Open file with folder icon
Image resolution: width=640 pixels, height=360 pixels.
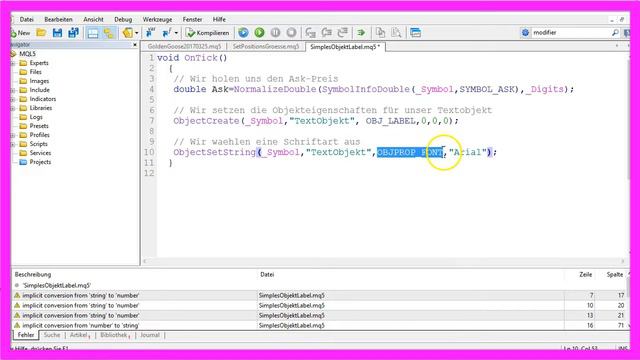(41, 33)
